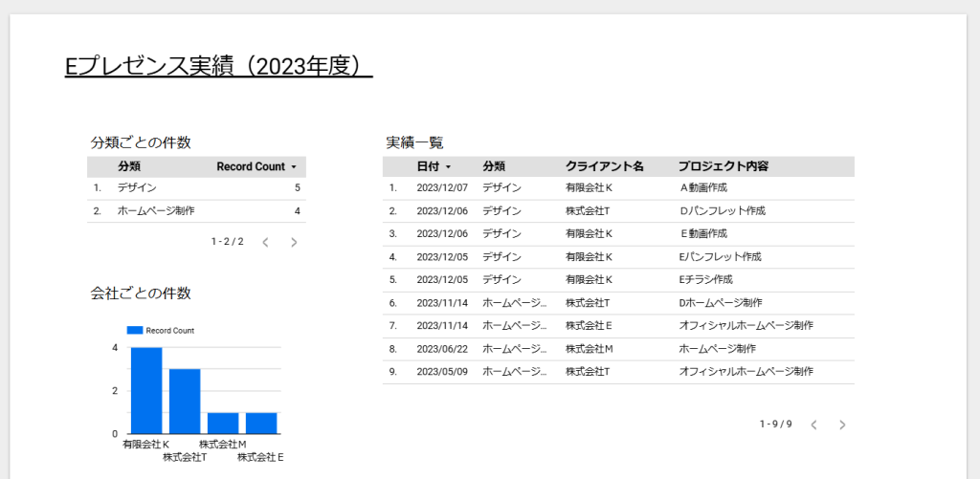
Task: Click the 1 - 9 / 9 page indicator
Action: tap(775, 425)
